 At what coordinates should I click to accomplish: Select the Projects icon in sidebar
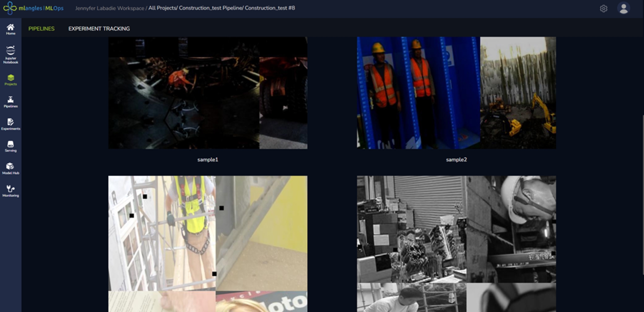[11, 80]
